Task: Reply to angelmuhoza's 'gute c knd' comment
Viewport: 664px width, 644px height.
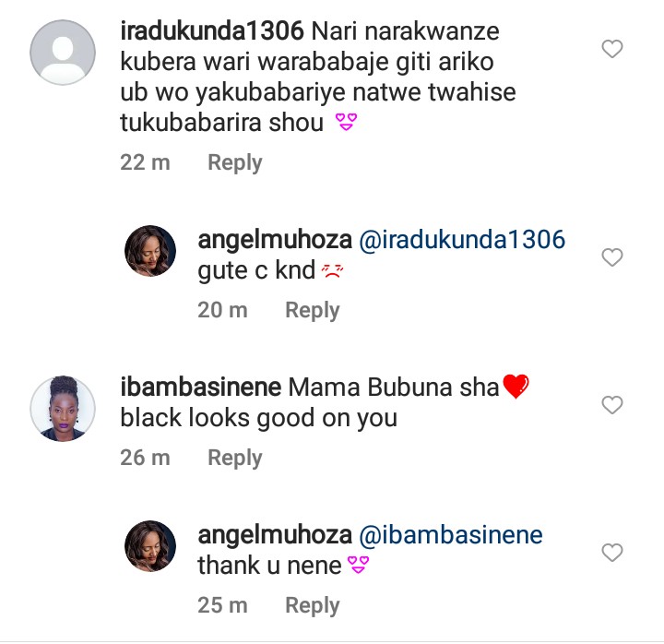Action: point(312,310)
